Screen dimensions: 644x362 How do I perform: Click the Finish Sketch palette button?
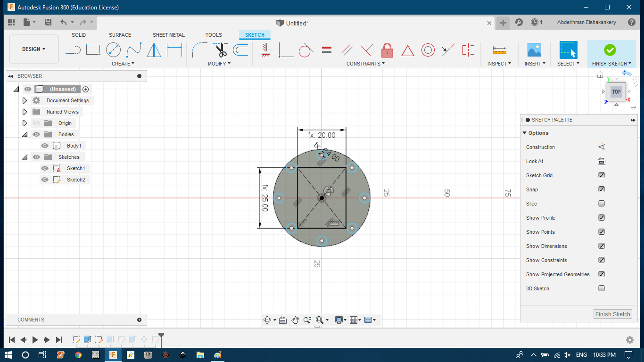pyautogui.click(x=612, y=314)
